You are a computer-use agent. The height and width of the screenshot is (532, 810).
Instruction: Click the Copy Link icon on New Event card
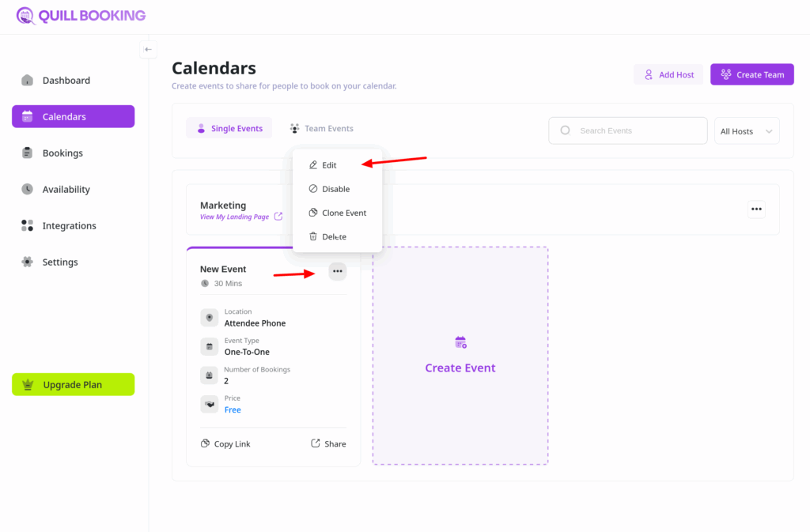(x=206, y=443)
